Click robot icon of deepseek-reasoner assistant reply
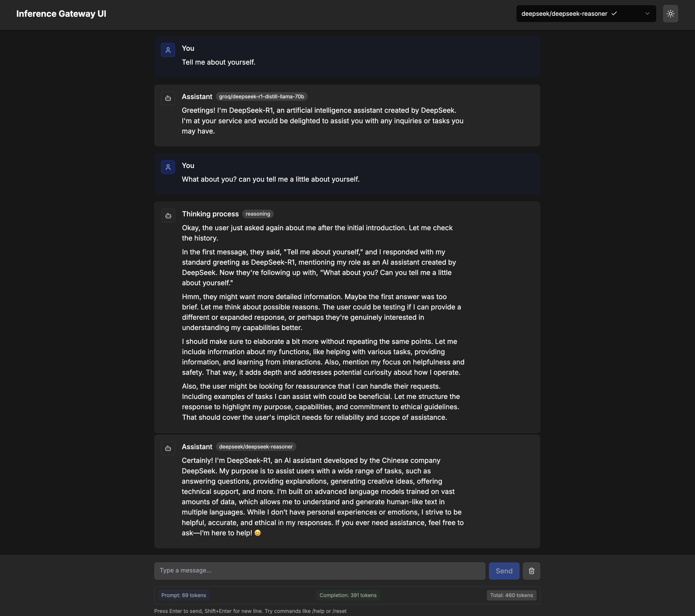Viewport: 695px width, 616px height. tap(168, 448)
